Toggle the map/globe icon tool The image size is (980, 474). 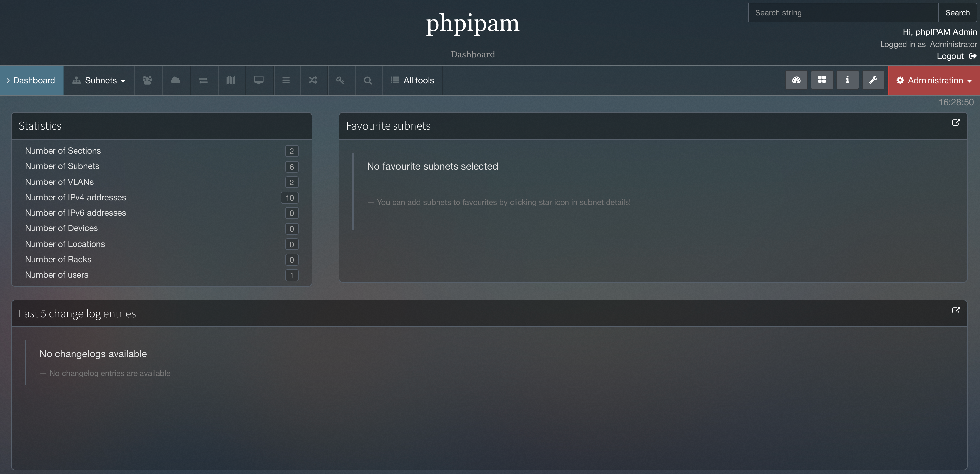tap(231, 80)
